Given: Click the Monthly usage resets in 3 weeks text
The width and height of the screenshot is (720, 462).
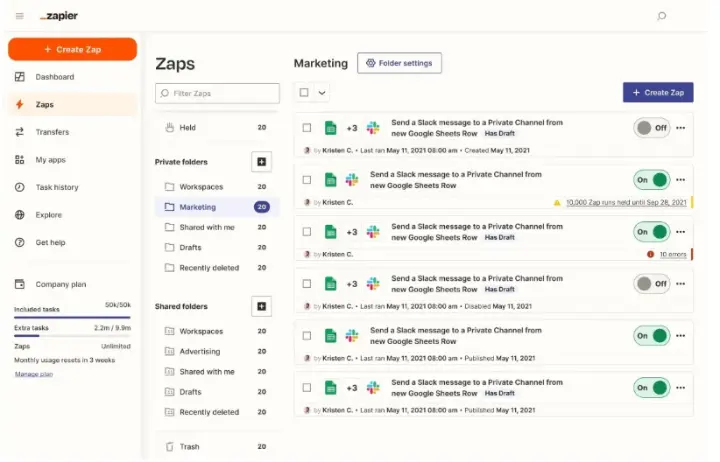Looking at the screenshot, I should click(64, 360).
